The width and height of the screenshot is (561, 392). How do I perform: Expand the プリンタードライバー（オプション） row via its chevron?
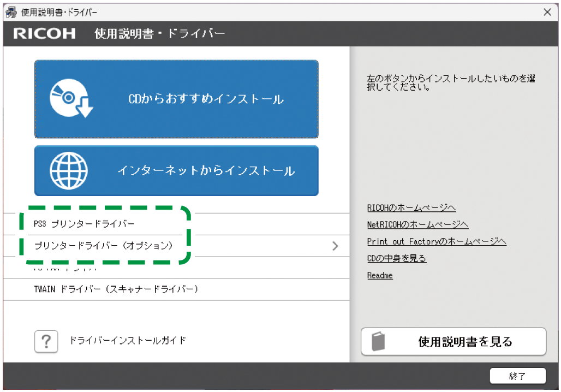pyautogui.click(x=335, y=246)
